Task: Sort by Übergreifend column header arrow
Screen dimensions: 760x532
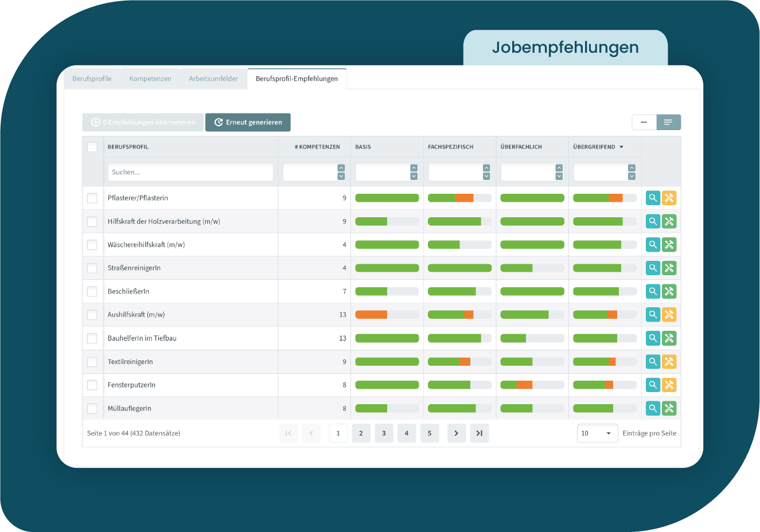Action: [x=621, y=147]
